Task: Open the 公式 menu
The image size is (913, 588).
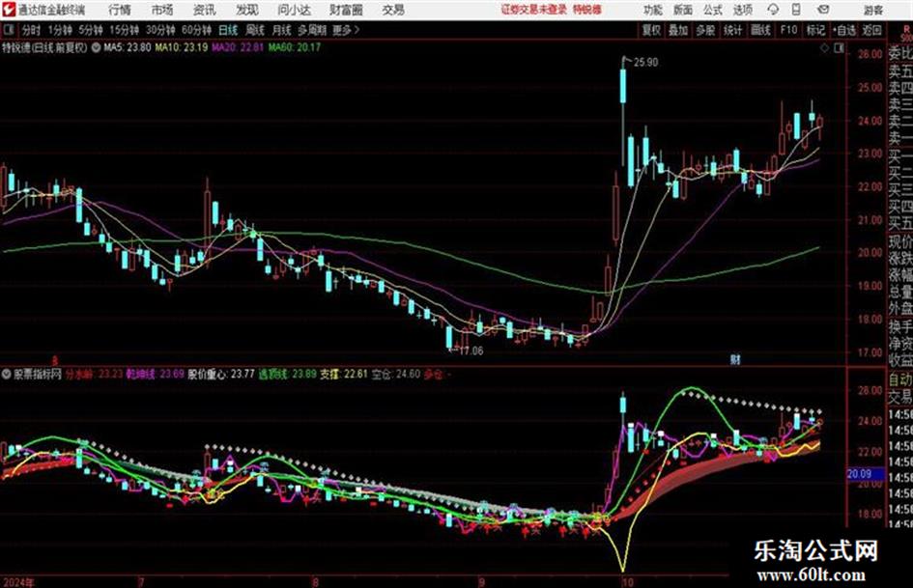Action: (x=712, y=10)
